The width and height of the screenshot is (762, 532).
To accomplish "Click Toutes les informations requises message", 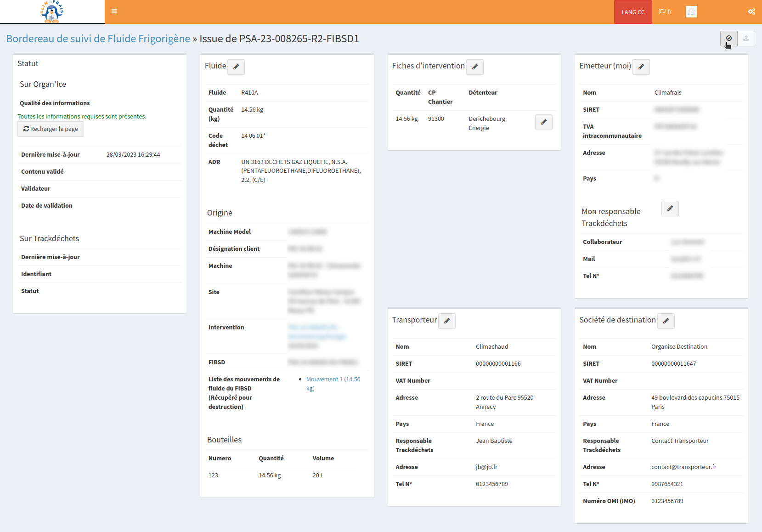I will coord(82,117).
